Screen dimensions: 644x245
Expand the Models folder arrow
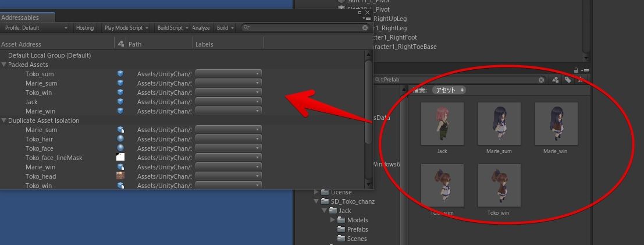pos(333,220)
